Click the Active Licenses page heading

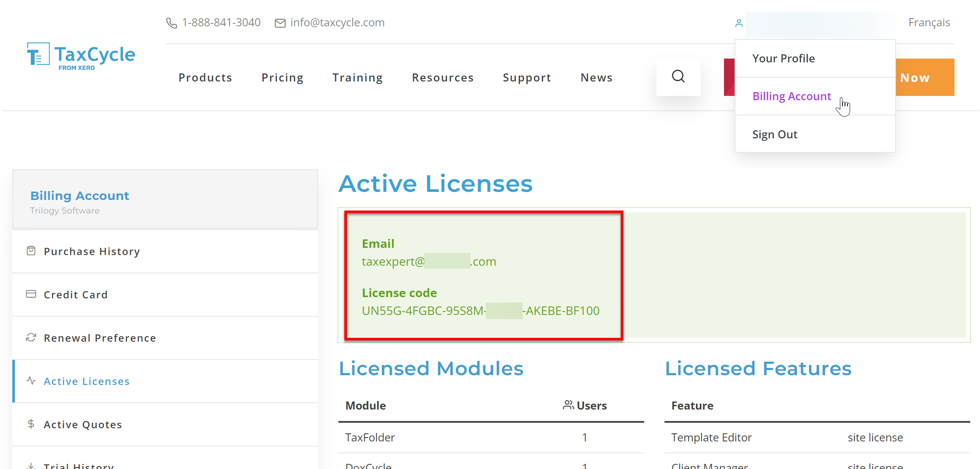coord(435,184)
